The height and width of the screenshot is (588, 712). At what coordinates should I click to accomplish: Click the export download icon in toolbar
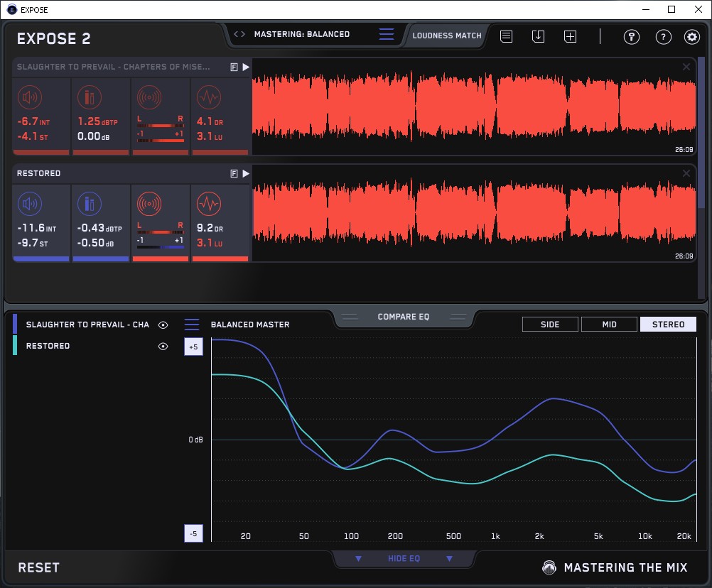[x=538, y=36]
